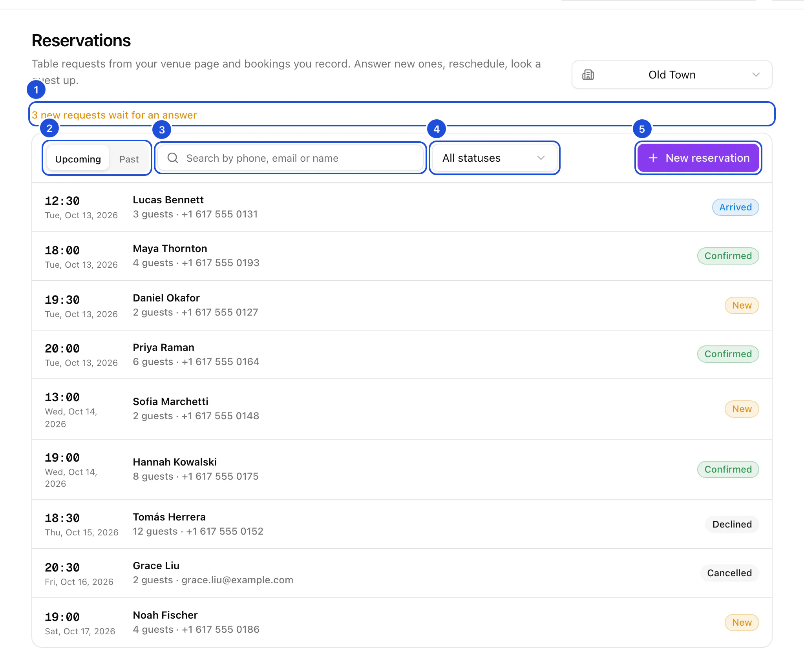
Task: Click phone number +1 617 555 0152
Action: [x=225, y=531]
